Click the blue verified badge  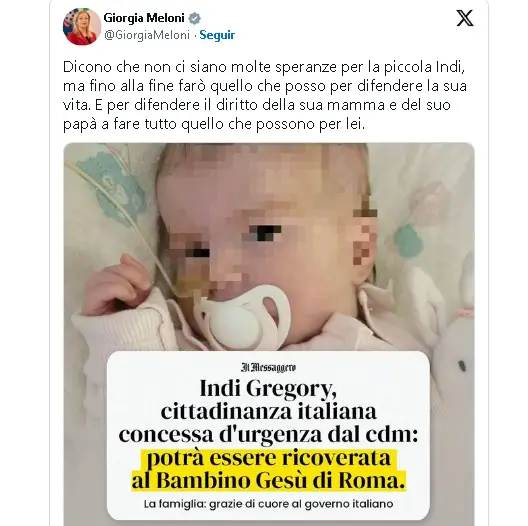click(x=194, y=18)
